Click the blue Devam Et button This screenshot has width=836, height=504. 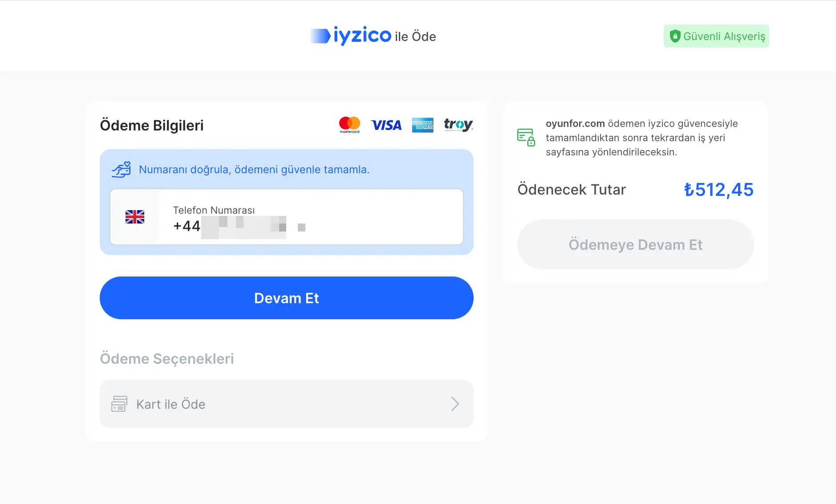click(x=287, y=298)
